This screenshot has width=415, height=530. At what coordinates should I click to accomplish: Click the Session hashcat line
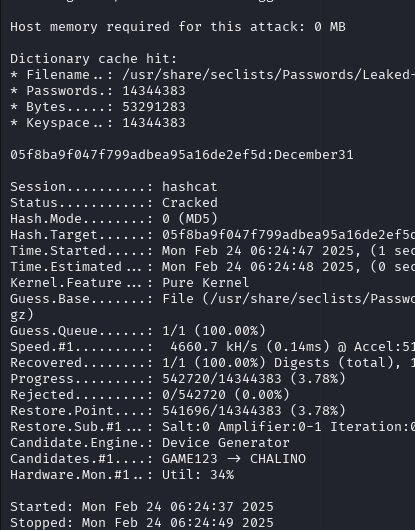[x=114, y=187]
